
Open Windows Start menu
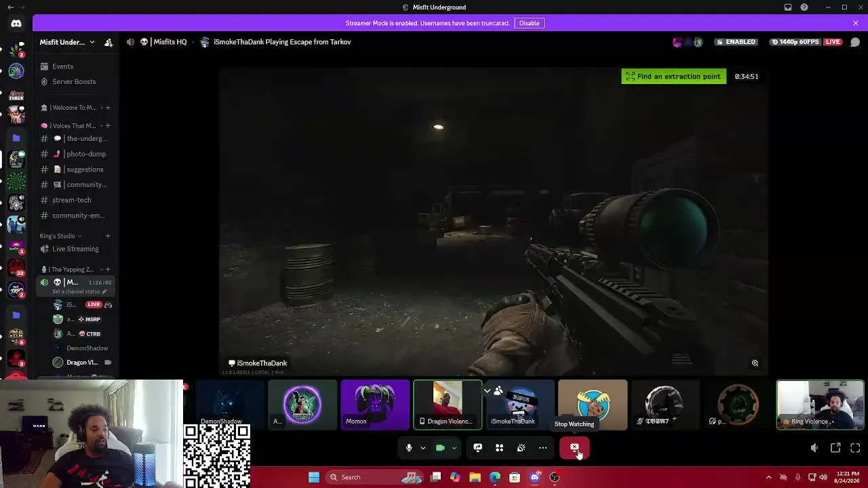pyautogui.click(x=314, y=477)
